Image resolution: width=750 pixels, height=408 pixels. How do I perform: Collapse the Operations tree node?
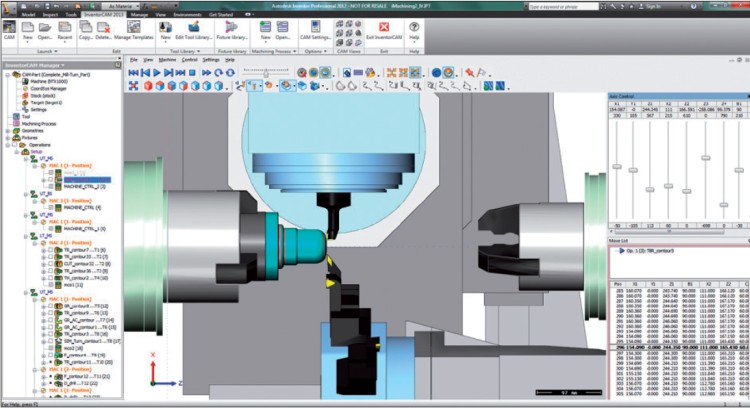tap(5, 144)
